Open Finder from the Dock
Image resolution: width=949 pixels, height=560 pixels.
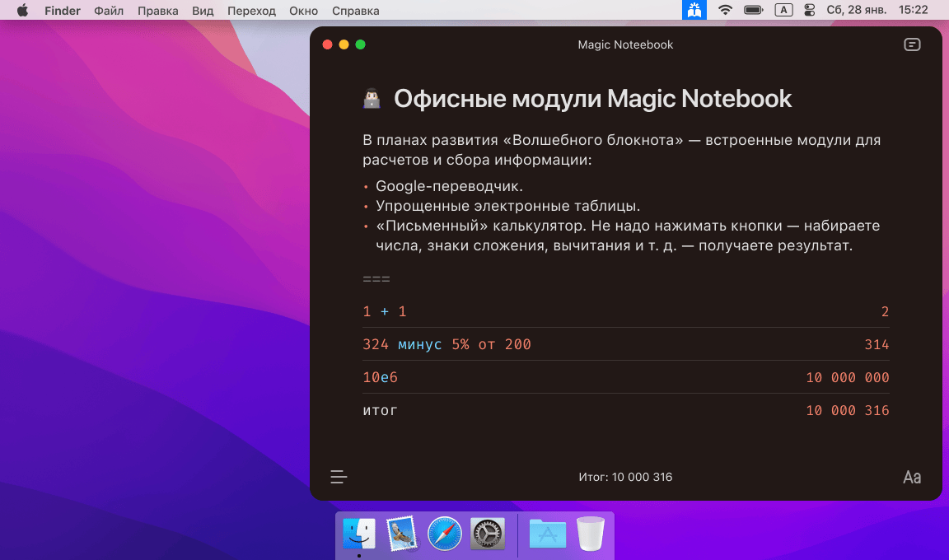click(x=359, y=534)
